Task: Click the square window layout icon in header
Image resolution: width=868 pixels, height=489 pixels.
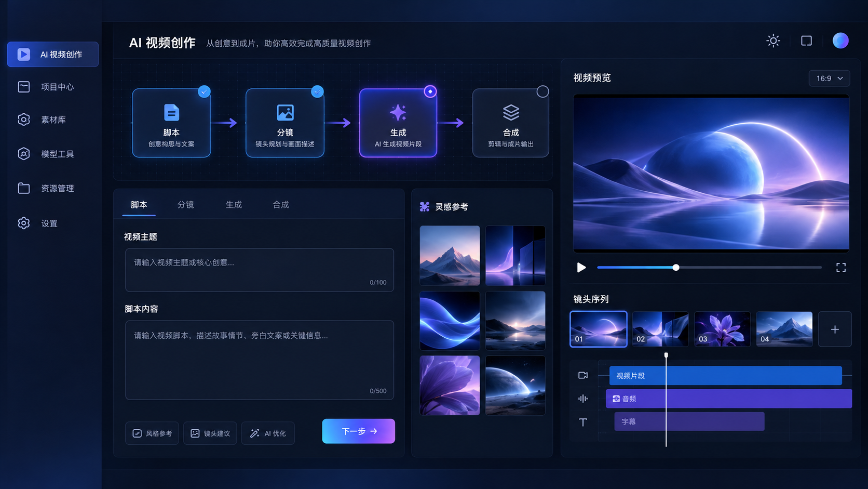Action: tap(806, 41)
